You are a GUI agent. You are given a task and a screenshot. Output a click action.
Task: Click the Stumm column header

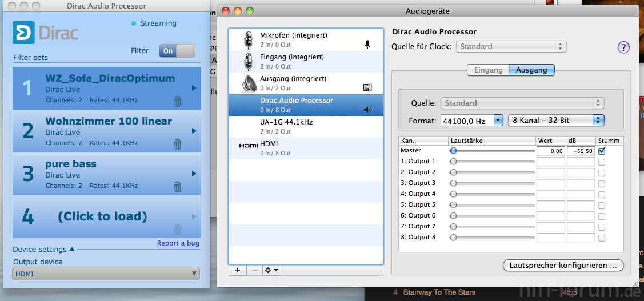[x=609, y=141]
